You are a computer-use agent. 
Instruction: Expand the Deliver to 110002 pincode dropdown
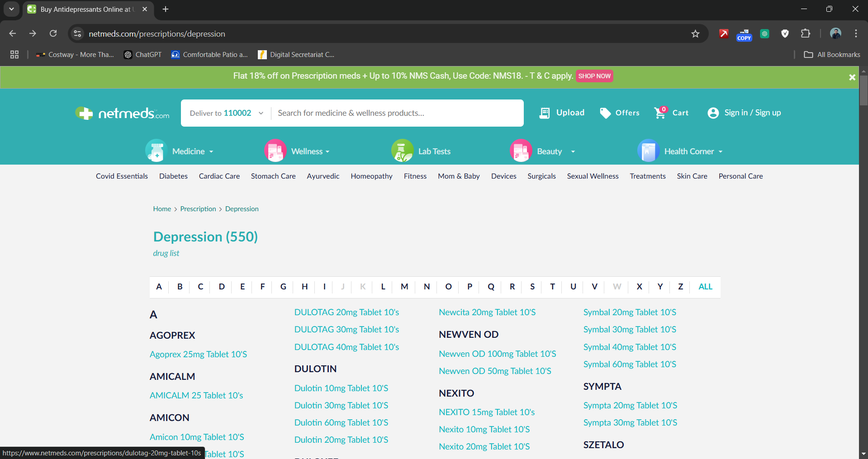pos(261,113)
